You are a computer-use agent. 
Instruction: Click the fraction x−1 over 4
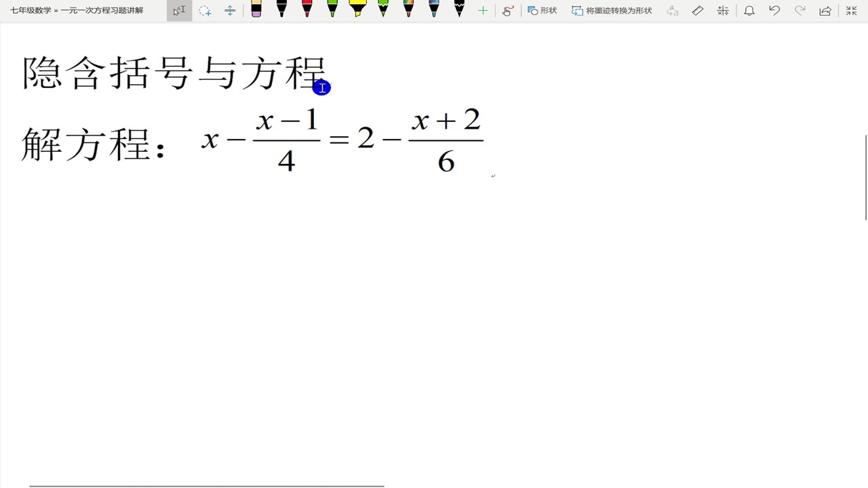286,141
